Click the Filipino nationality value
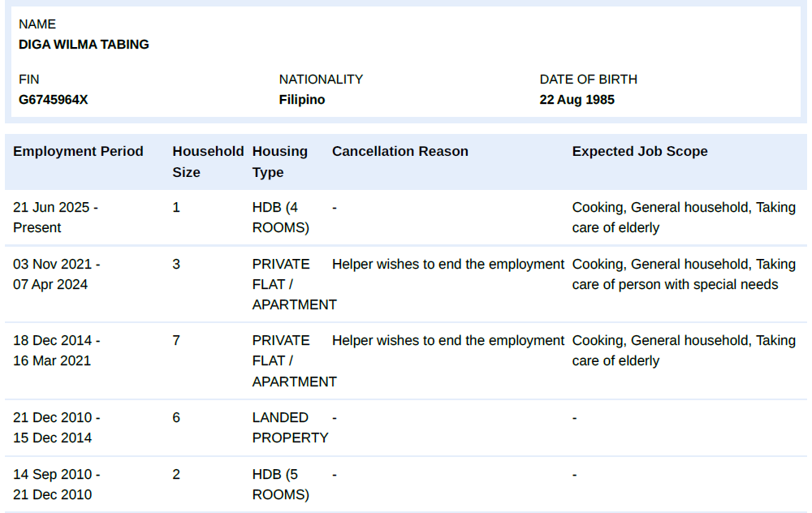Image resolution: width=812 pixels, height=513 pixels. click(301, 100)
